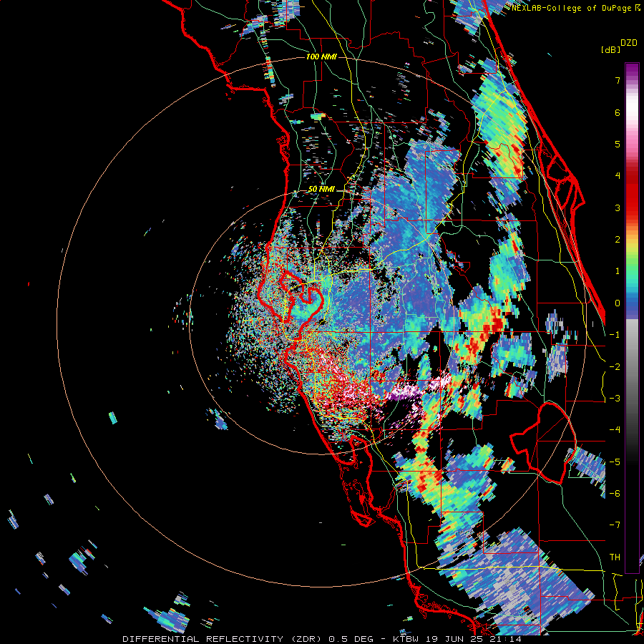Screen dimensions: 644x644
Task: Click the DIFFERENTIAL REFLECTIVITY (ZDR) caption text
Action: [223, 639]
